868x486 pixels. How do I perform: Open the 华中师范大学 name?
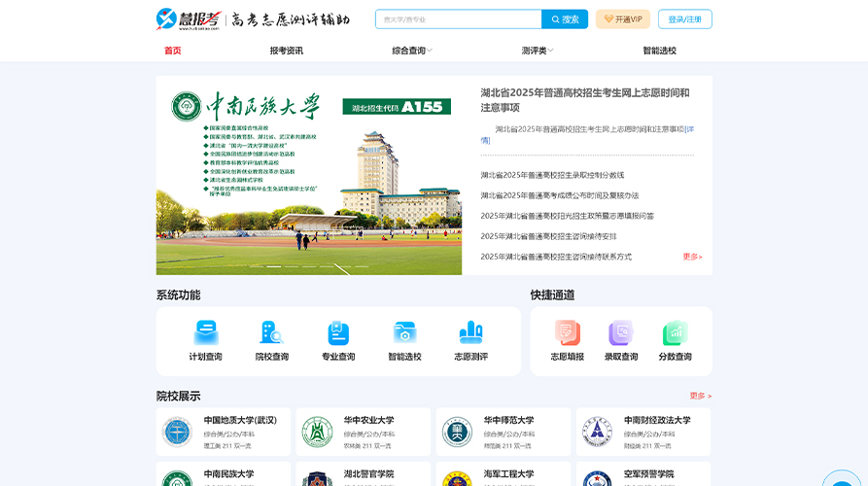508,420
